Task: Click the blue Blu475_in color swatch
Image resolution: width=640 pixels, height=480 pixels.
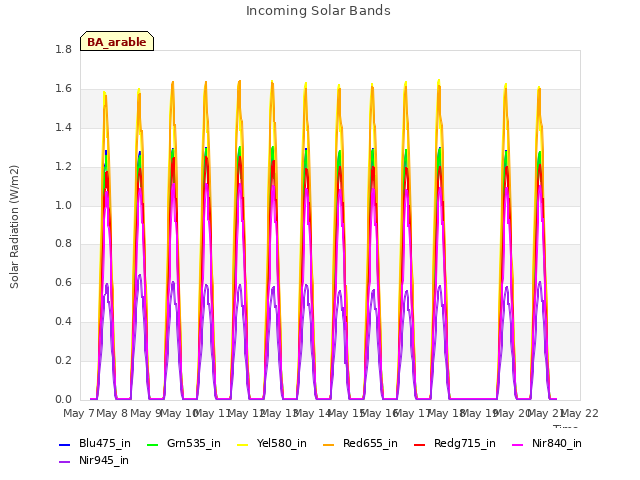Action: tap(65, 444)
